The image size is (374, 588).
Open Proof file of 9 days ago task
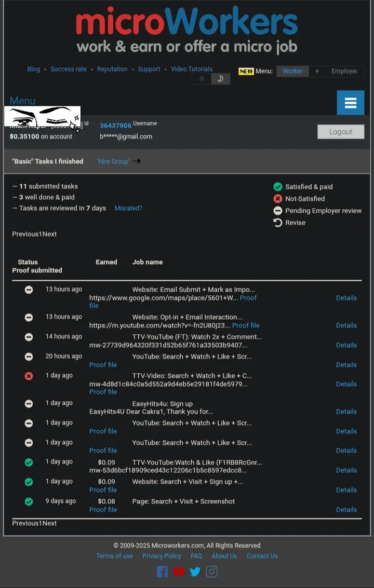pyautogui.click(x=103, y=510)
